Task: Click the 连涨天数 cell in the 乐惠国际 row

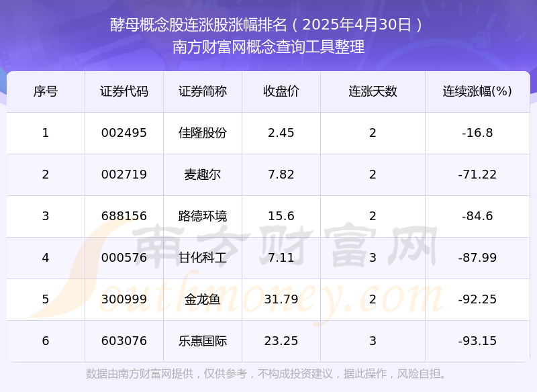Action: (373, 341)
